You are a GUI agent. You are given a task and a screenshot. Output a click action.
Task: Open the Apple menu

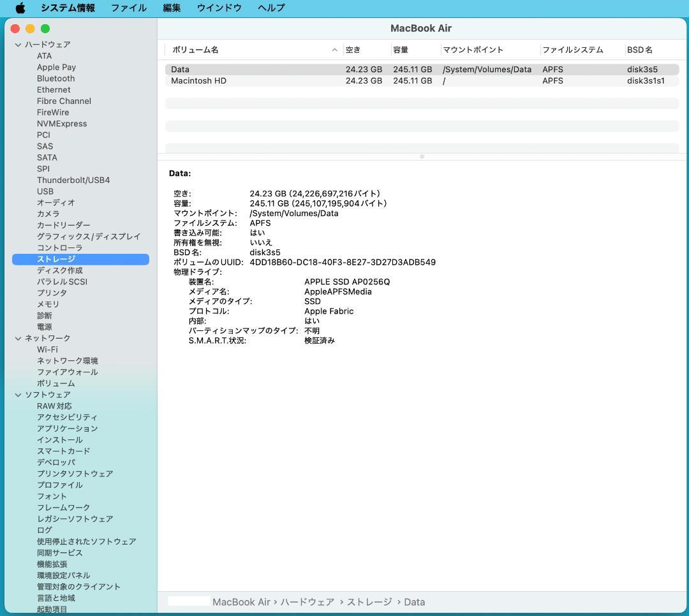[x=19, y=8]
